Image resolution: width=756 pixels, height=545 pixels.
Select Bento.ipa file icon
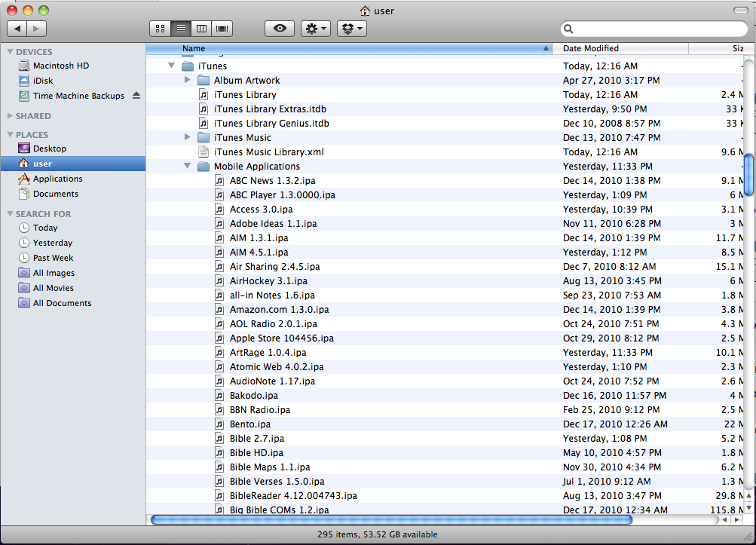pos(219,424)
